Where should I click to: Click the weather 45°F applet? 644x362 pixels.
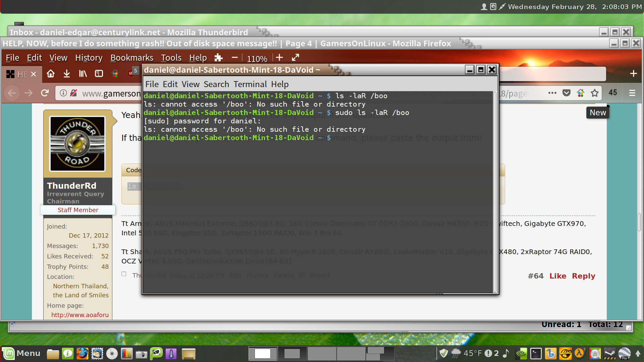pyautogui.click(x=466, y=353)
